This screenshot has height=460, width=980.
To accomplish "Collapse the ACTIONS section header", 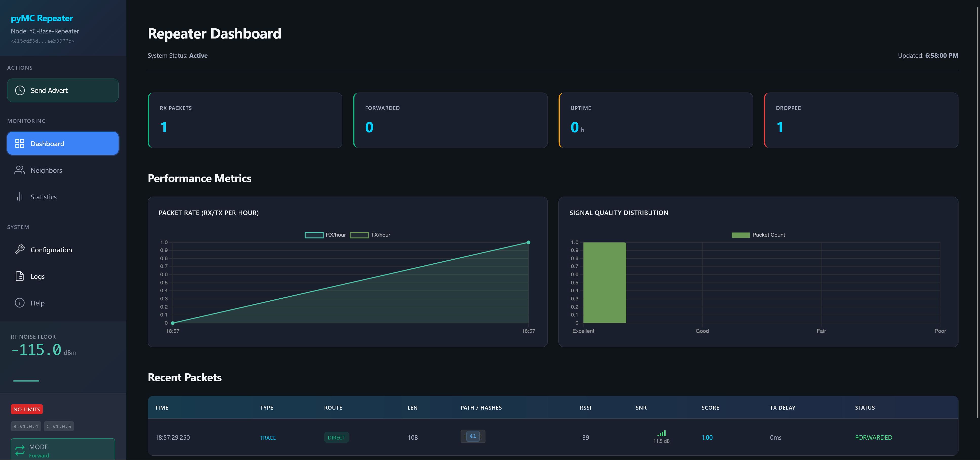I will pos(20,67).
